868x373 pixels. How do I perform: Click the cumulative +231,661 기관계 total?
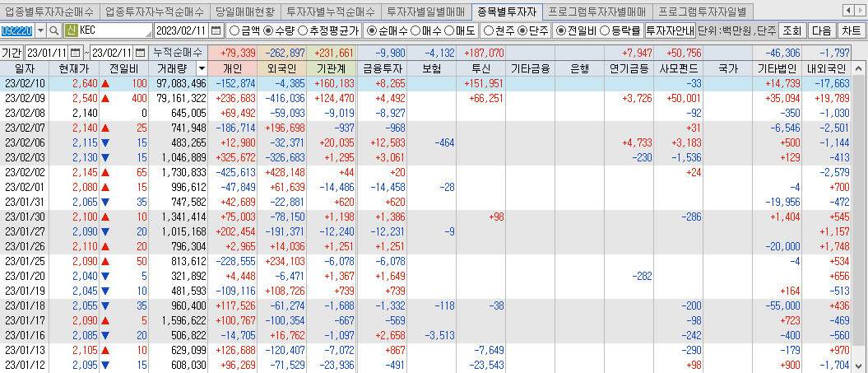pyautogui.click(x=332, y=54)
